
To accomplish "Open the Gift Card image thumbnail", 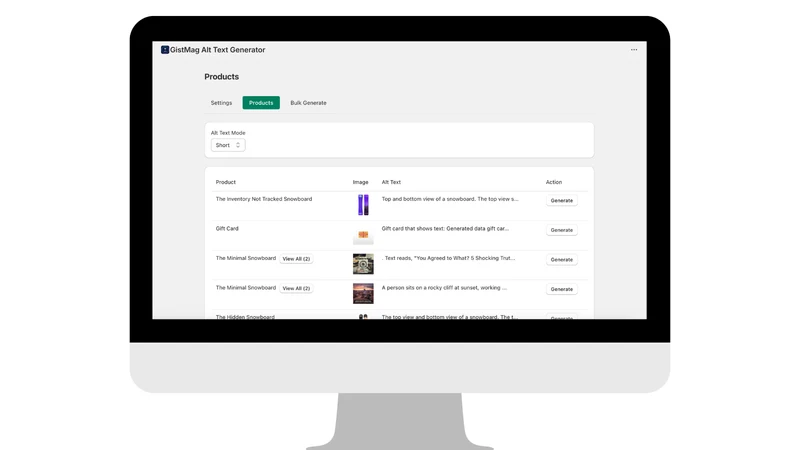I will click(363, 235).
